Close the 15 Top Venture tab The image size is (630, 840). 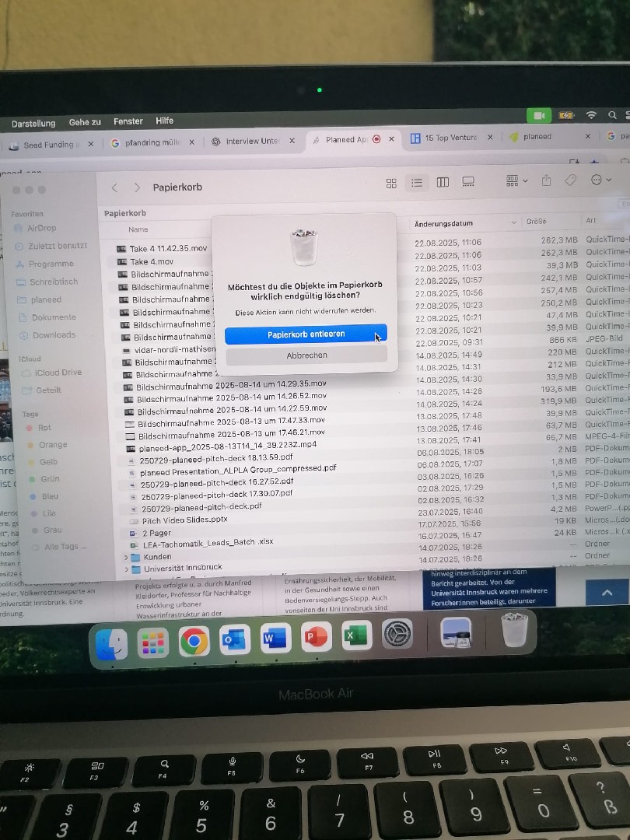[x=490, y=137]
